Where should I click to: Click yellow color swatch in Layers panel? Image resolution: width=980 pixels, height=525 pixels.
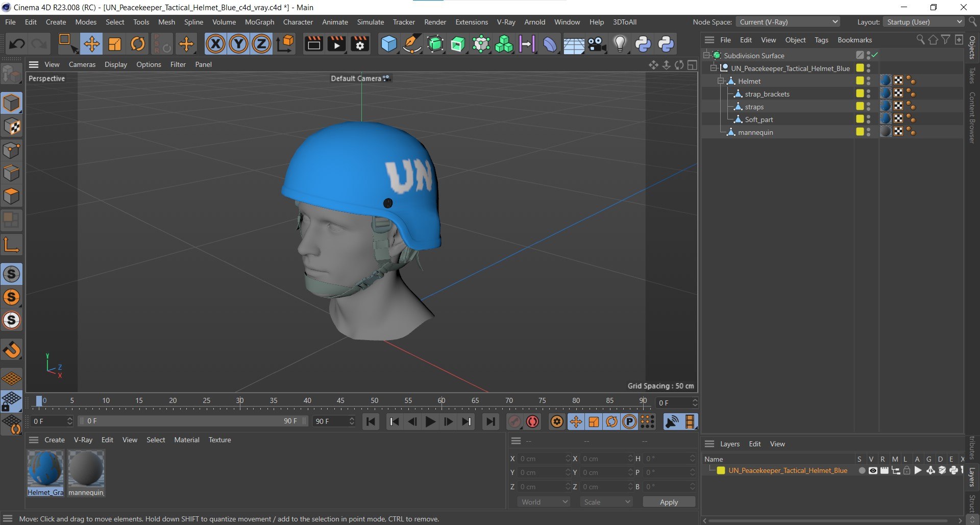pyautogui.click(x=721, y=470)
